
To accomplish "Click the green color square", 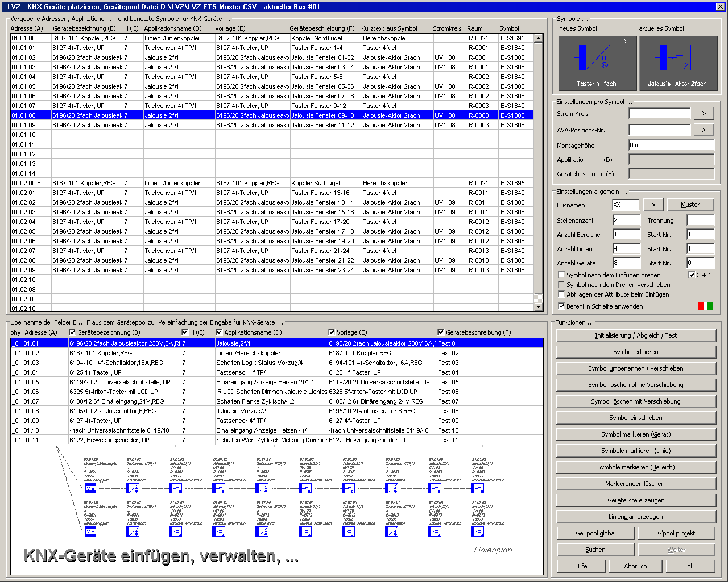I will (709, 306).
